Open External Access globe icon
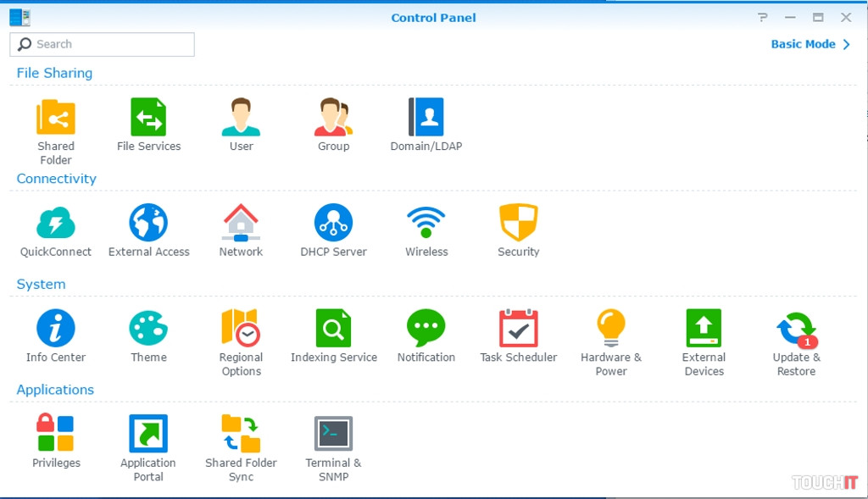The image size is (868, 499). (148, 223)
